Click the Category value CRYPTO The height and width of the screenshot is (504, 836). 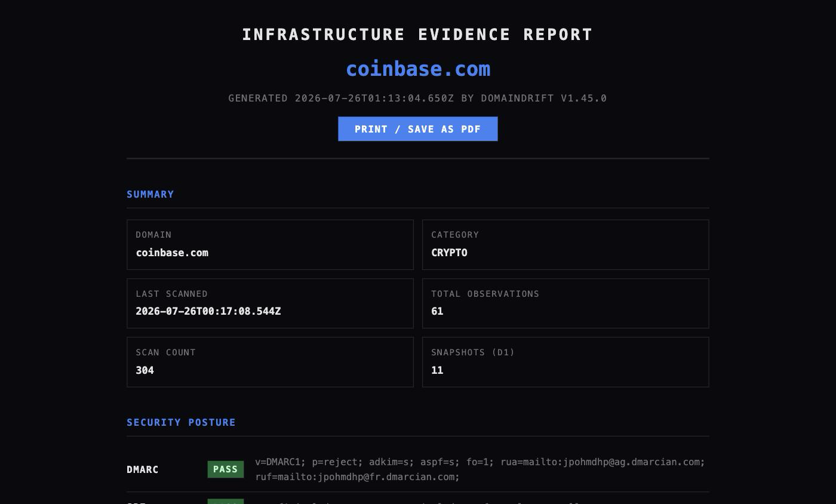coord(449,253)
